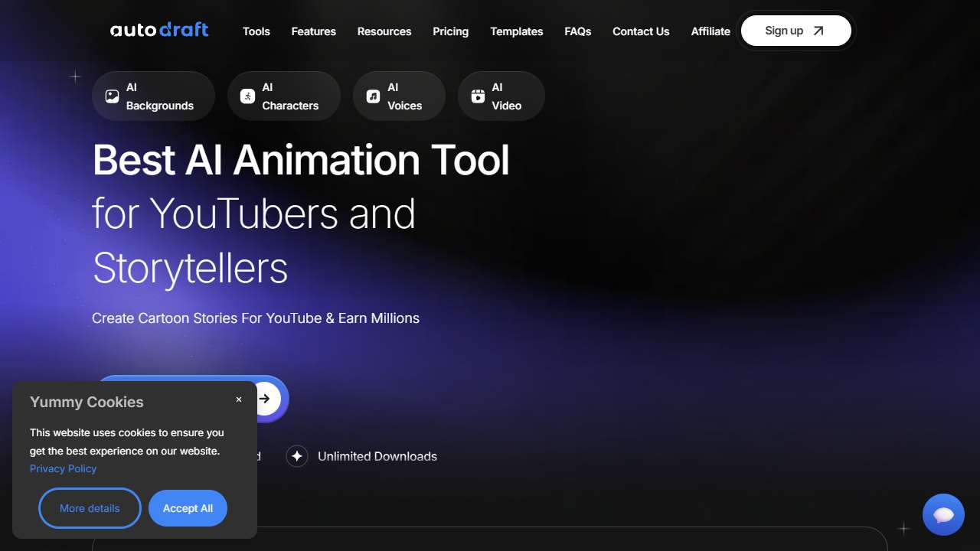Open the Privacy Policy link
The width and height of the screenshot is (980, 551).
pos(63,468)
